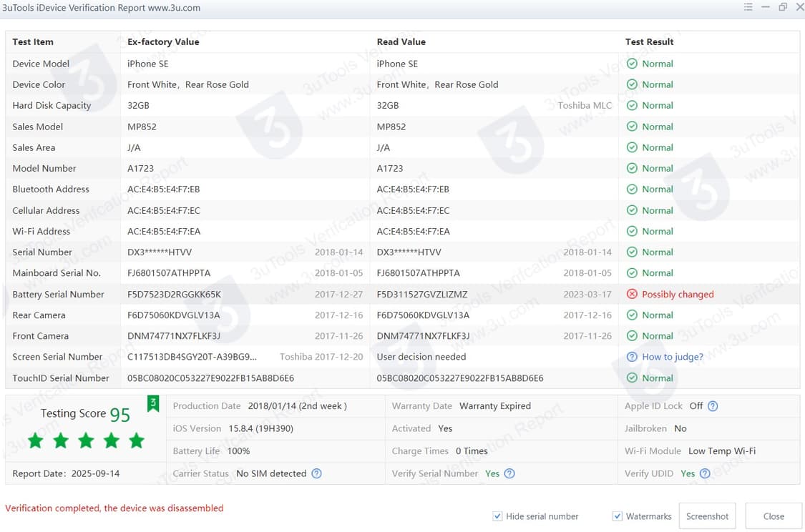Screen dimensions: 805x532
Task: Toggle the Hide serial number checkbox
Action: tap(497, 516)
